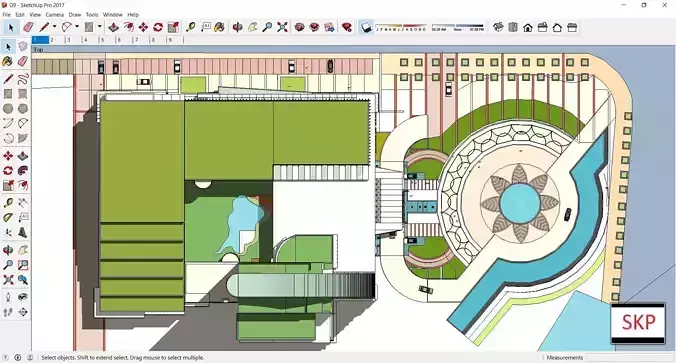Switch to scene tab 2

[57, 40]
